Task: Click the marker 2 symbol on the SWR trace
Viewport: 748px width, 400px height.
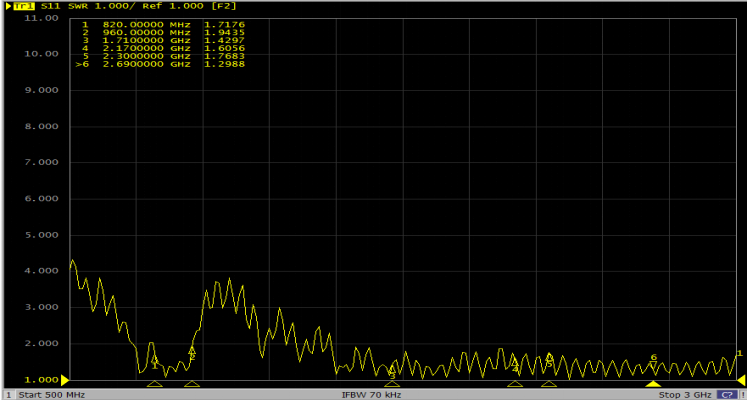Action: click(192, 354)
